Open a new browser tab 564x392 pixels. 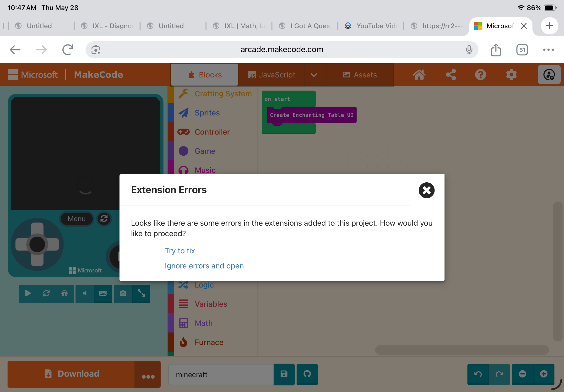point(549,26)
